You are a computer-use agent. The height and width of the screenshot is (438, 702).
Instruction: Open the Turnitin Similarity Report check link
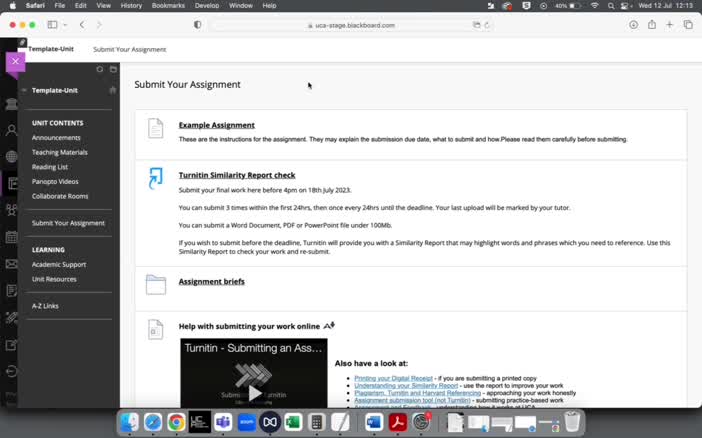click(237, 175)
